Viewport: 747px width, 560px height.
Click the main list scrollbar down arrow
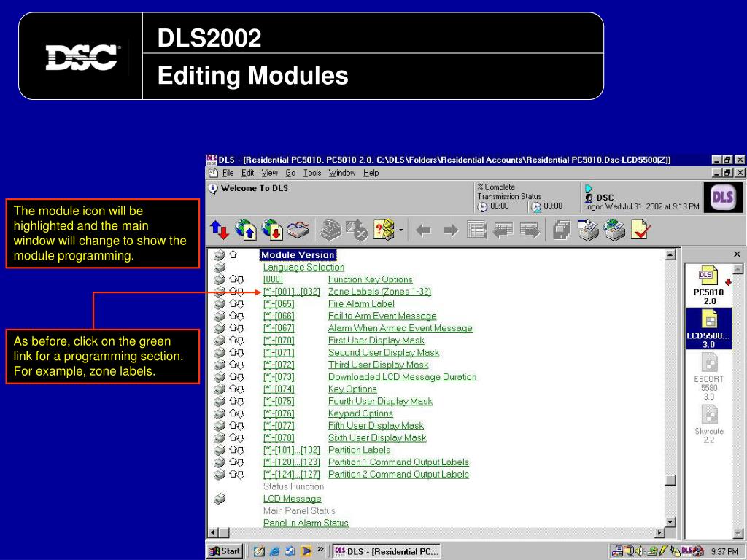point(670,522)
